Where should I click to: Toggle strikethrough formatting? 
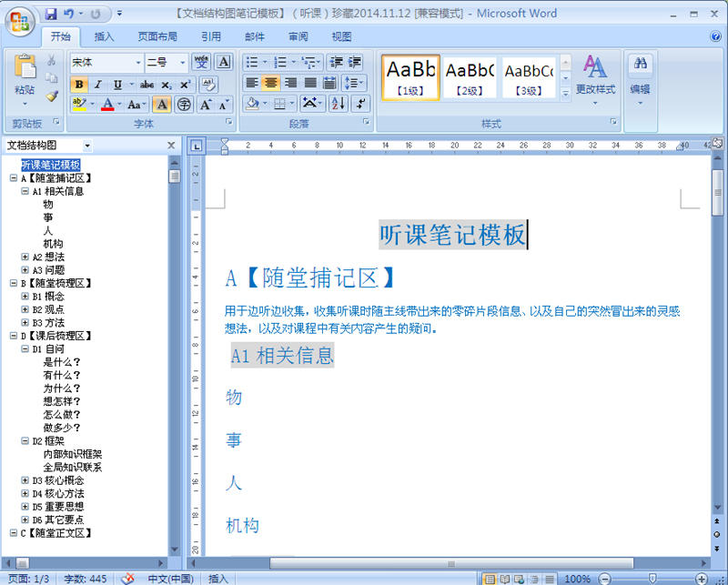pos(147,84)
